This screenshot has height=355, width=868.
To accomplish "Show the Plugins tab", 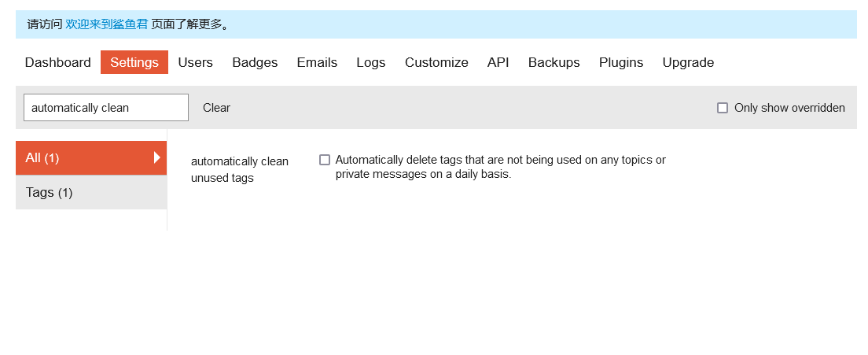I will 621,63.
